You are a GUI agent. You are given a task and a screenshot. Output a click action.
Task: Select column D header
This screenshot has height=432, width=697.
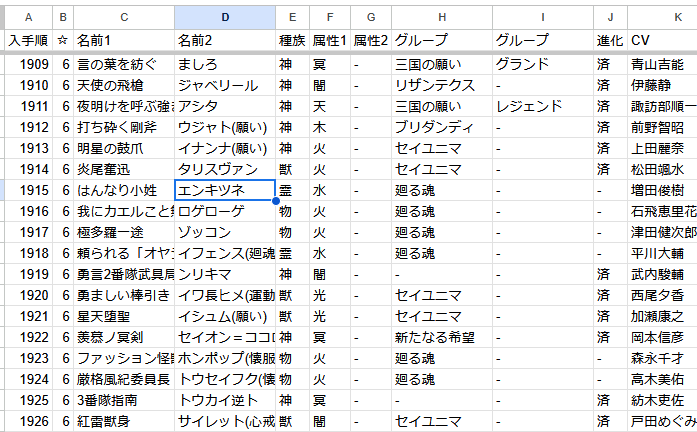pos(225,17)
